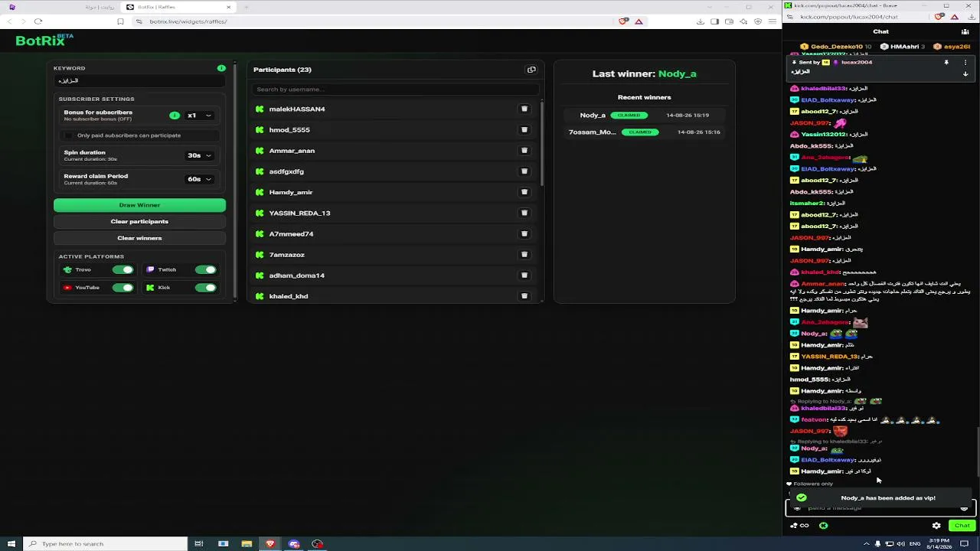The image size is (980, 551).
Task: Show hidden icons in system tray
Action: (x=866, y=544)
